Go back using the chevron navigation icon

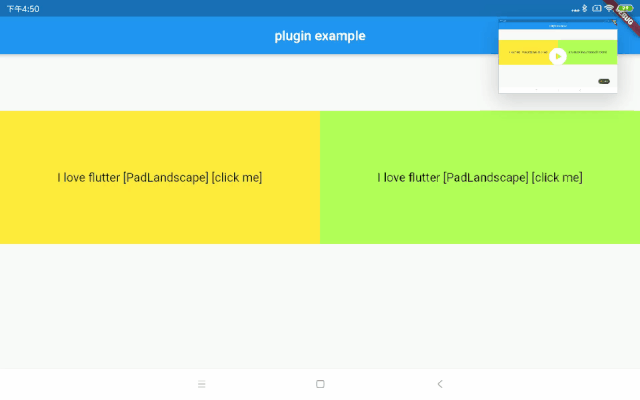click(x=440, y=384)
